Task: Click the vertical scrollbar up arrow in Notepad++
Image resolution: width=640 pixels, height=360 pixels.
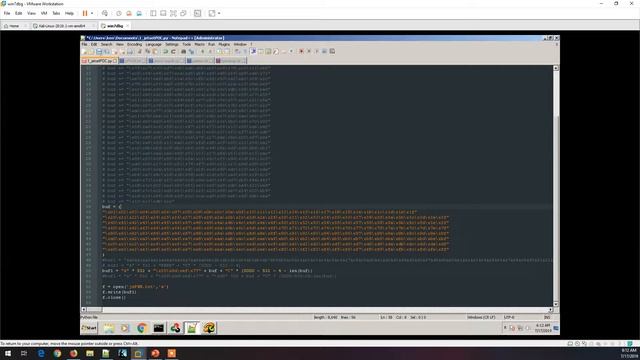Action: (556, 68)
